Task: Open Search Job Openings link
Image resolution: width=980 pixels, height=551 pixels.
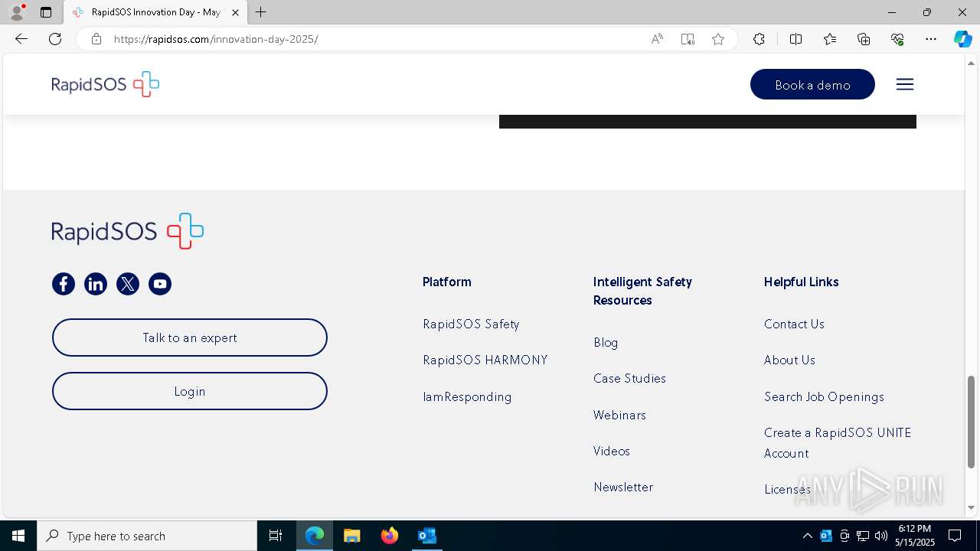Action: (x=824, y=397)
